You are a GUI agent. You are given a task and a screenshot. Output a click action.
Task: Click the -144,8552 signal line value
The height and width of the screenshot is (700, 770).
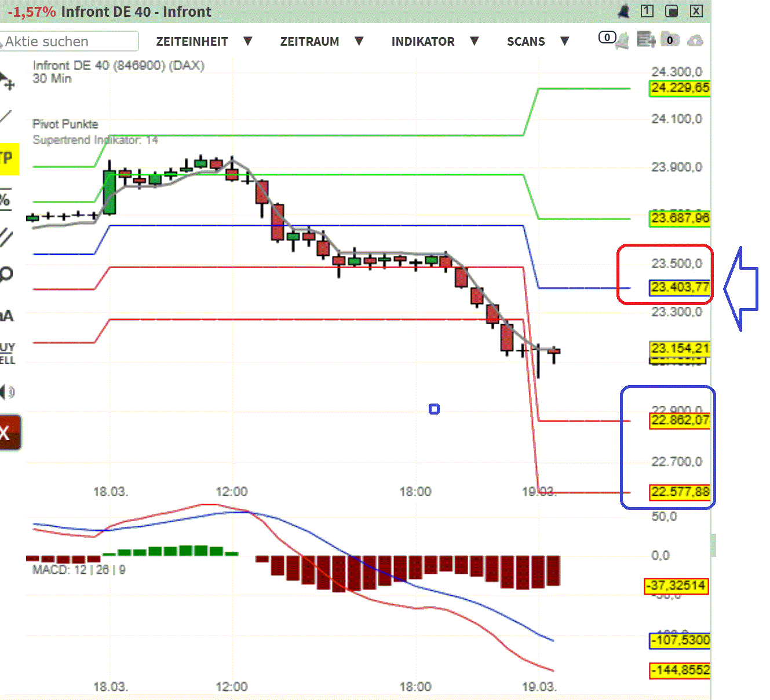click(x=680, y=670)
